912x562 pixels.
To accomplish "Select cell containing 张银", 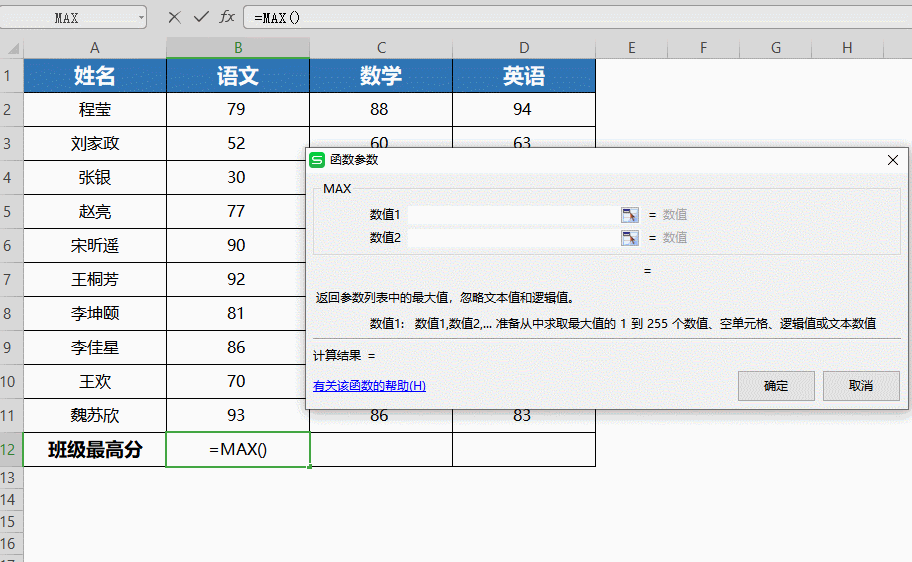I will pos(95,177).
